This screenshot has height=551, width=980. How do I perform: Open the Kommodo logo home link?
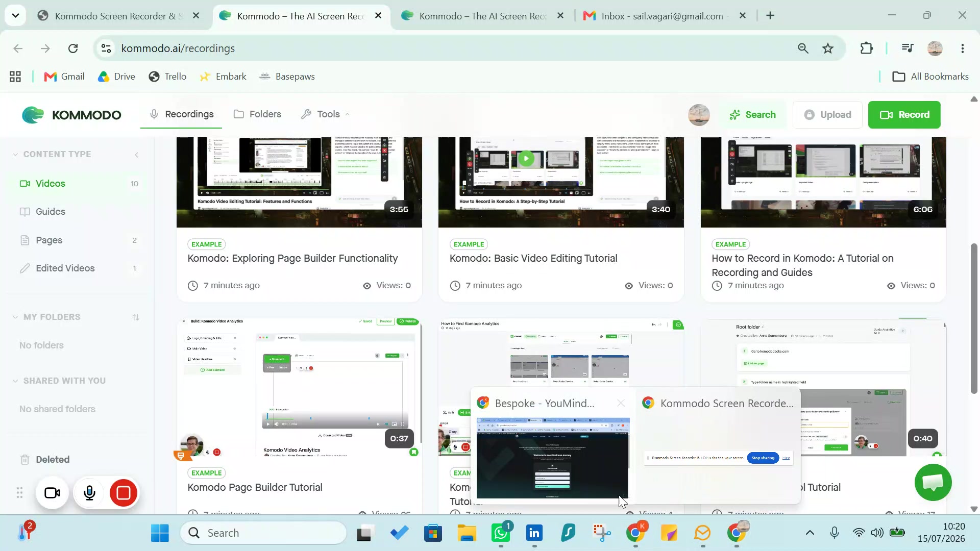click(71, 115)
